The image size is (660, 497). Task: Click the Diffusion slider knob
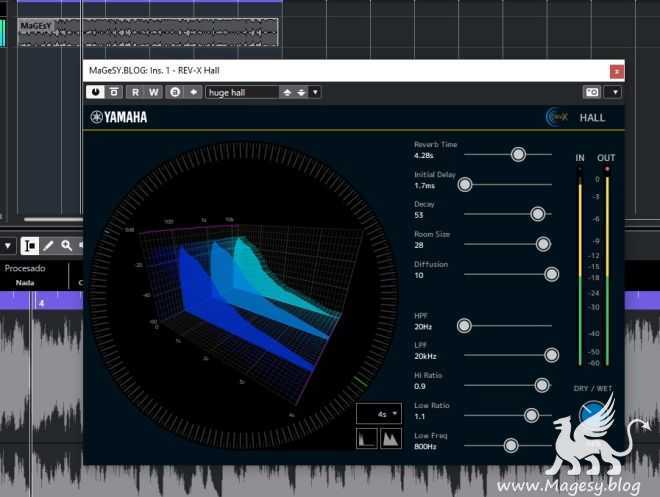(551, 274)
